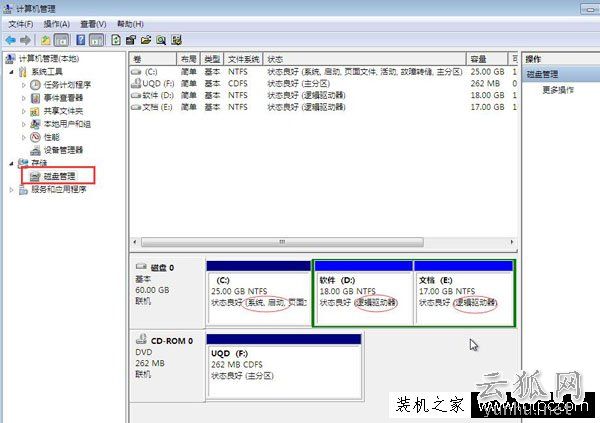Click volume list scrollbar left arrow
The width and height of the screenshot is (600, 423).
point(135,242)
